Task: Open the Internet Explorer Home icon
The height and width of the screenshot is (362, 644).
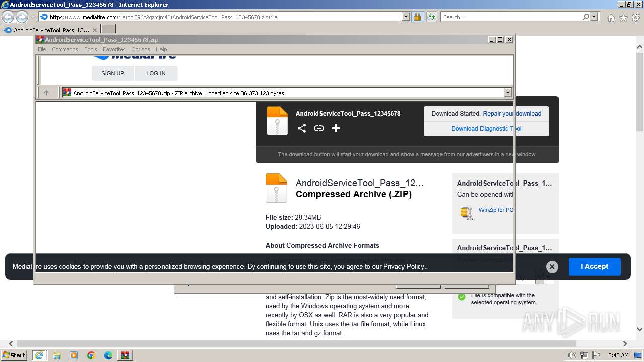Action: click(x=611, y=18)
